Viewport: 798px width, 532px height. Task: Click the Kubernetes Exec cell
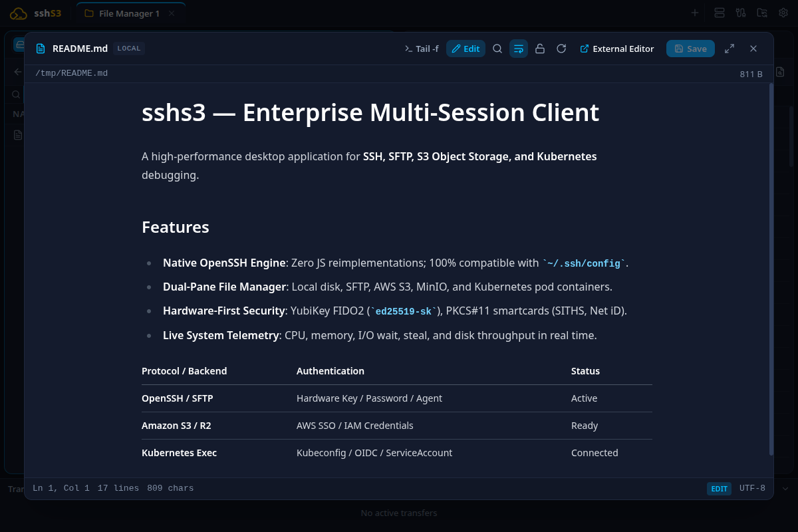click(180, 453)
